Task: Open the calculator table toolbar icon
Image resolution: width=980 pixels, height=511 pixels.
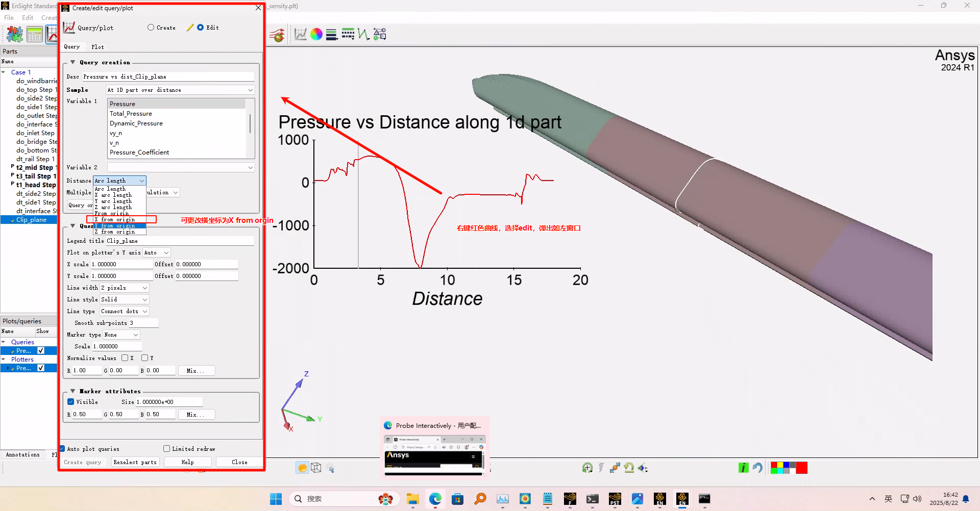Action: [x=35, y=34]
